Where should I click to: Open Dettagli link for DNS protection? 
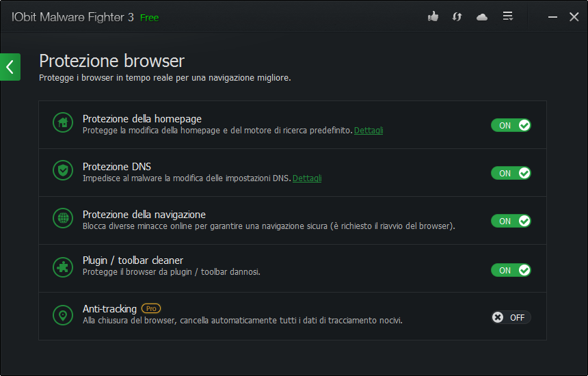[307, 178]
